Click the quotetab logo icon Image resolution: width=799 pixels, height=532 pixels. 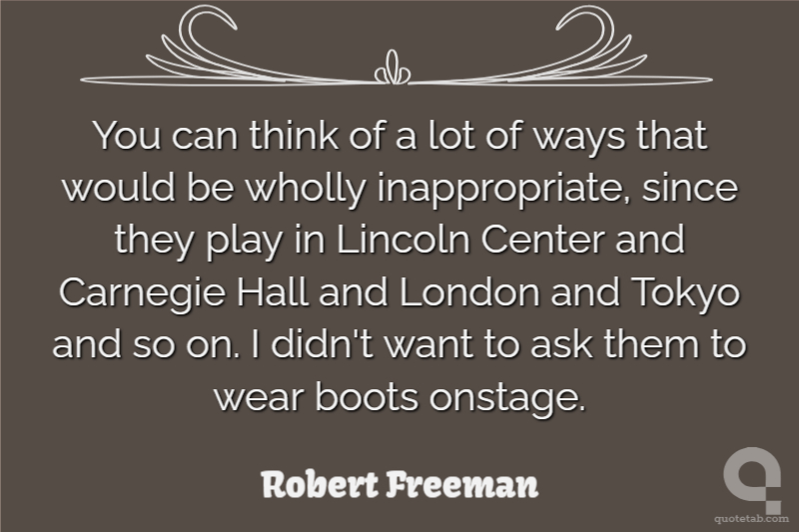(750, 483)
